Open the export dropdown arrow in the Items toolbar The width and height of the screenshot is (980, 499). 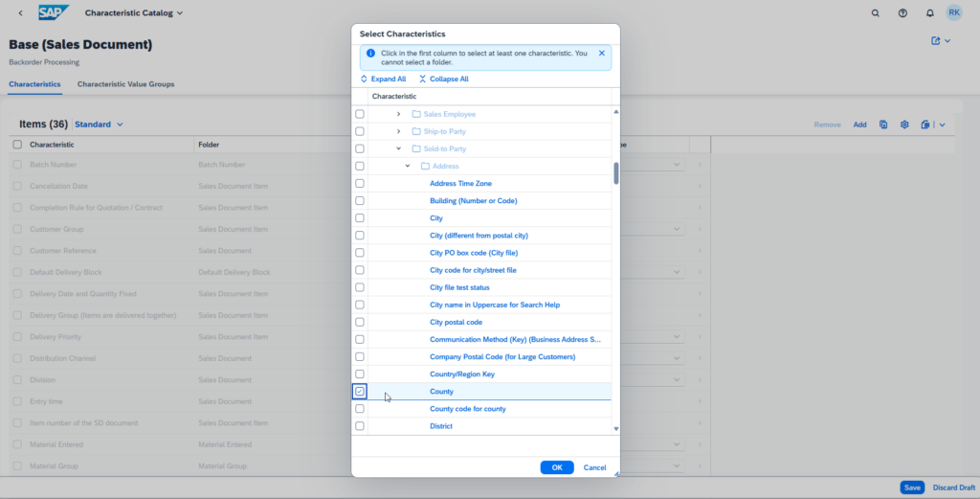(x=942, y=125)
